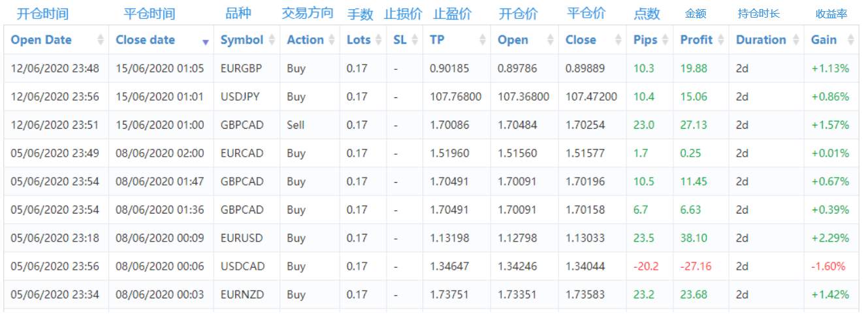Image resolution: width=868 pixels, height=318 pixels.
Task: Click sort arrows beside the Open price header
Action: tap(551, 40)
